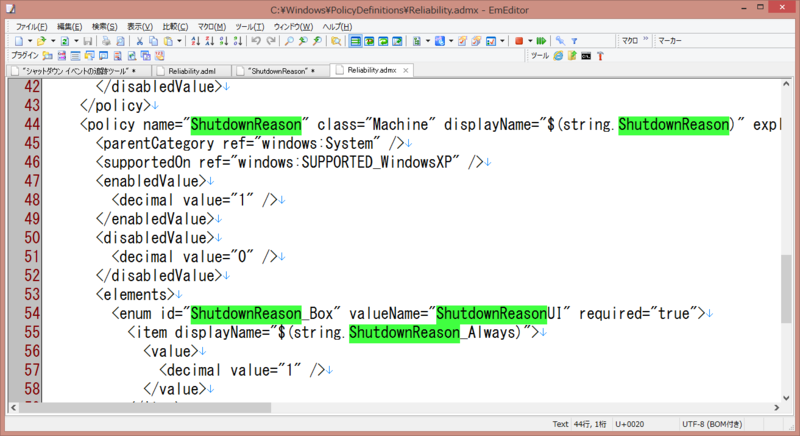
Task: Sort lines A to Z ascending
Action: 195,41
